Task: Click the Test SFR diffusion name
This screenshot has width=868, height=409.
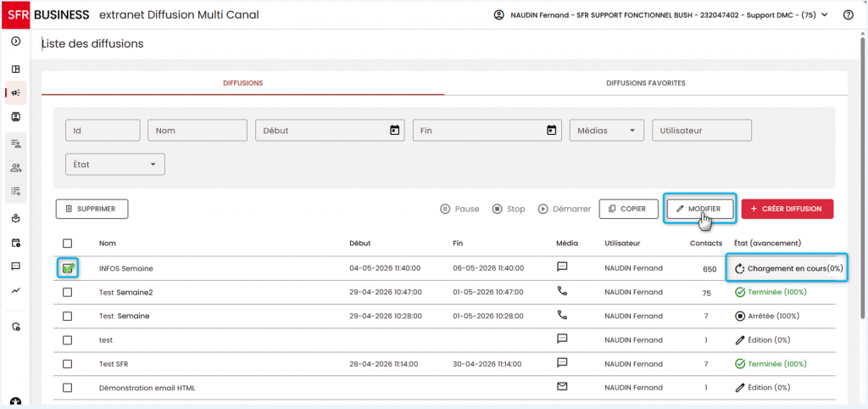Action: tap(114, 364)
